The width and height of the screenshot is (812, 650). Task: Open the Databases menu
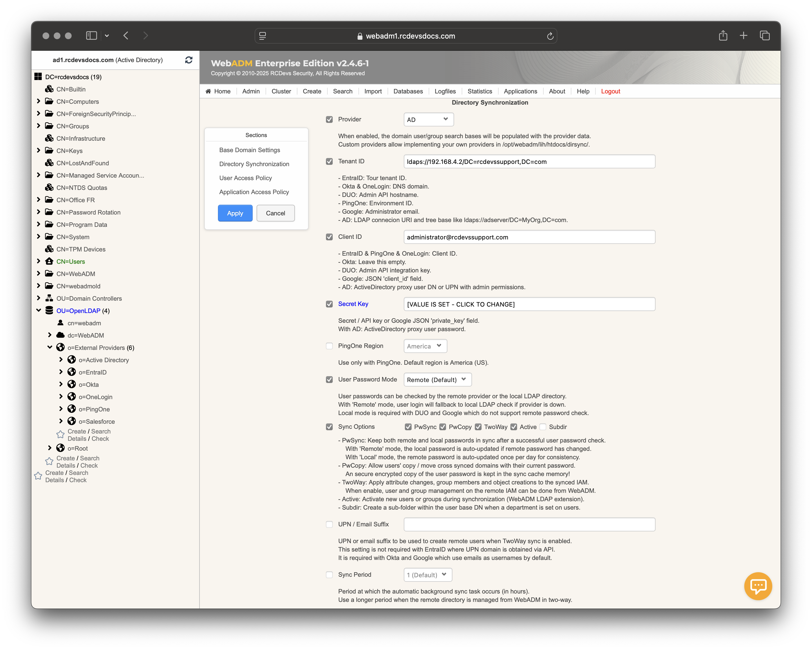coord(408,91)
